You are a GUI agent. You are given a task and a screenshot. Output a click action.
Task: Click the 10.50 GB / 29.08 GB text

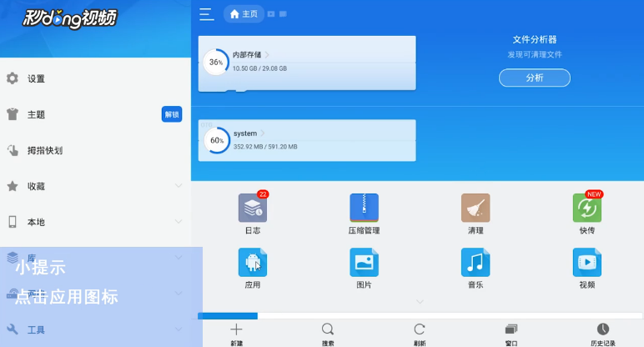(x=260, y=68)
